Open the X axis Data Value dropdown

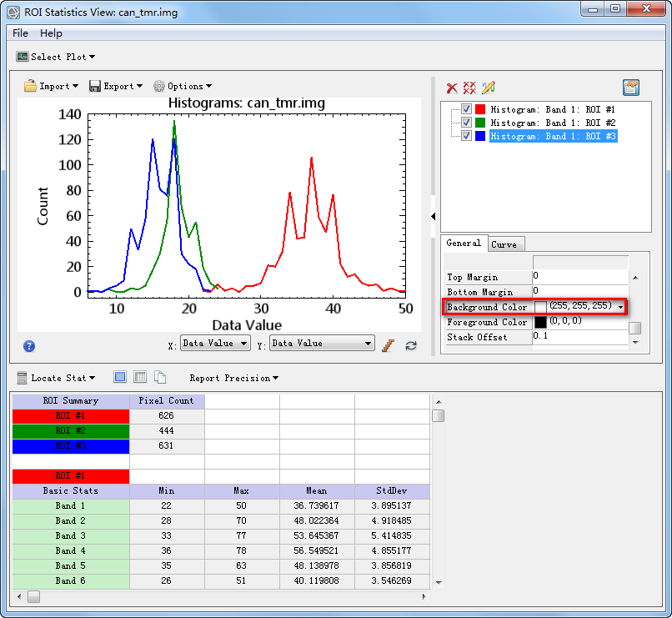(x=215, y=344)
